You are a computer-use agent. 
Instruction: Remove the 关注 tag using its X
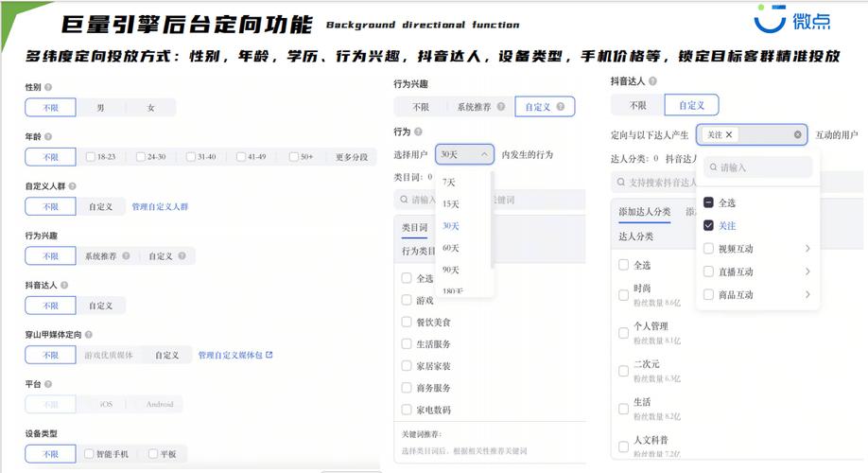click(x=729, y=135)
